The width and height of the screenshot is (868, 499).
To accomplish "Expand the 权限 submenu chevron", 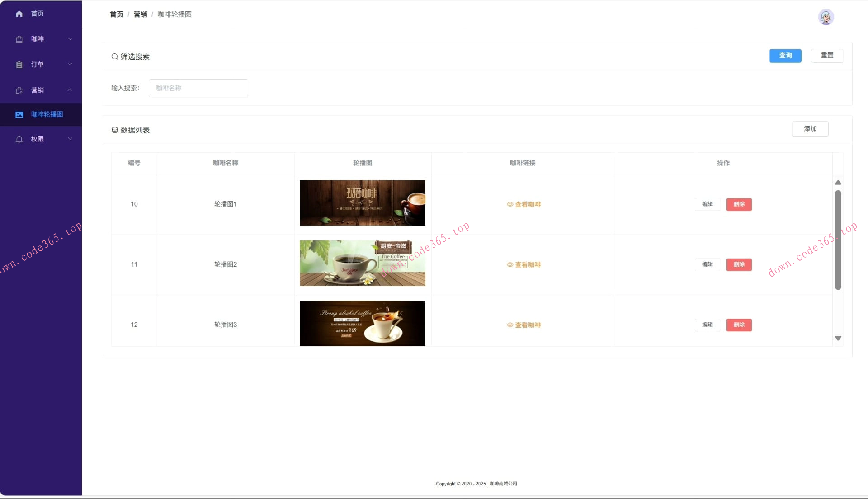I will coord(70,139).
